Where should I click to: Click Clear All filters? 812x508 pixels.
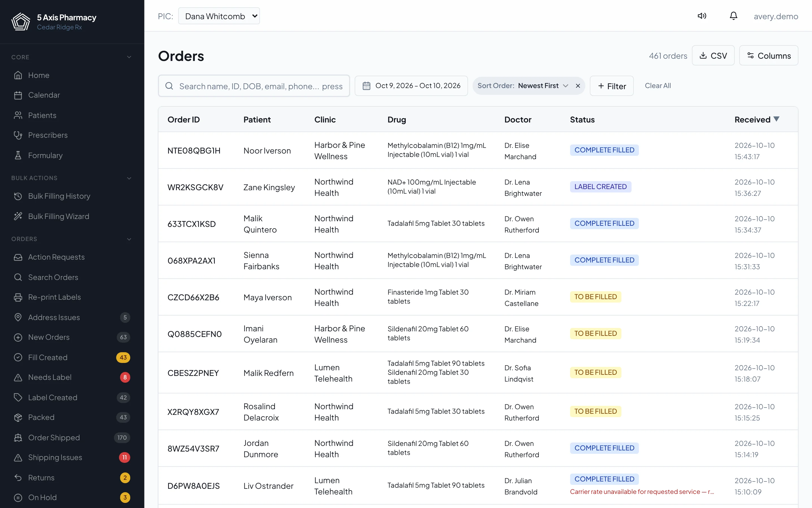pos(658,86)
